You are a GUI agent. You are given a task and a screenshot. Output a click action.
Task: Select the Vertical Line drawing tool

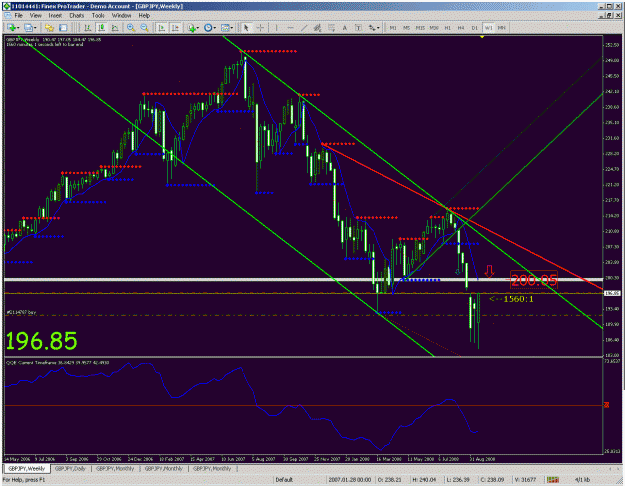click(x=276, y=28)
